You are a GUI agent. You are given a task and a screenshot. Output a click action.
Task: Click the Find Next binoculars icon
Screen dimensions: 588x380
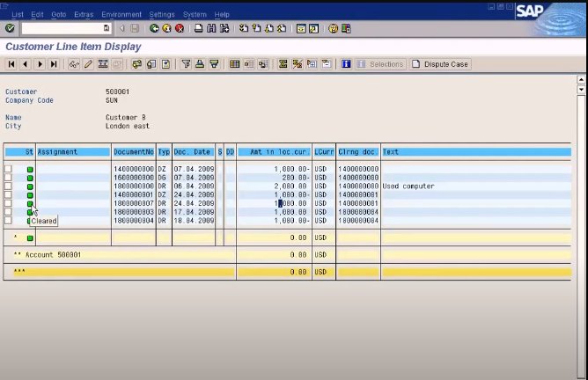coord(224,28)
